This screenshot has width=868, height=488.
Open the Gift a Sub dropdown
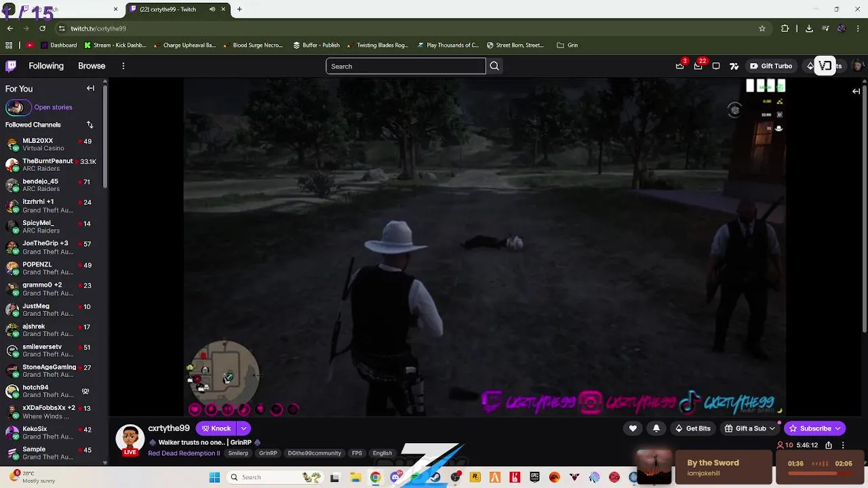coord(749,428)
